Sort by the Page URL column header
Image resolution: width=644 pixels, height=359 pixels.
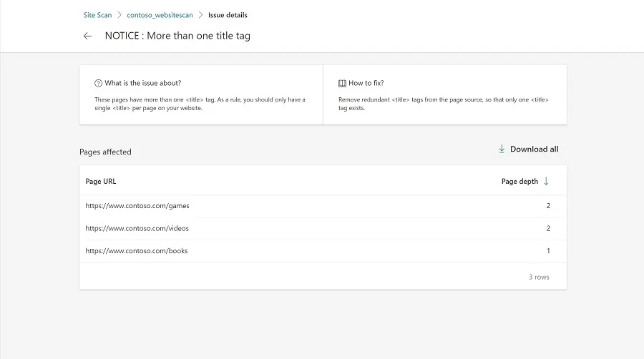tap(101, 182)
